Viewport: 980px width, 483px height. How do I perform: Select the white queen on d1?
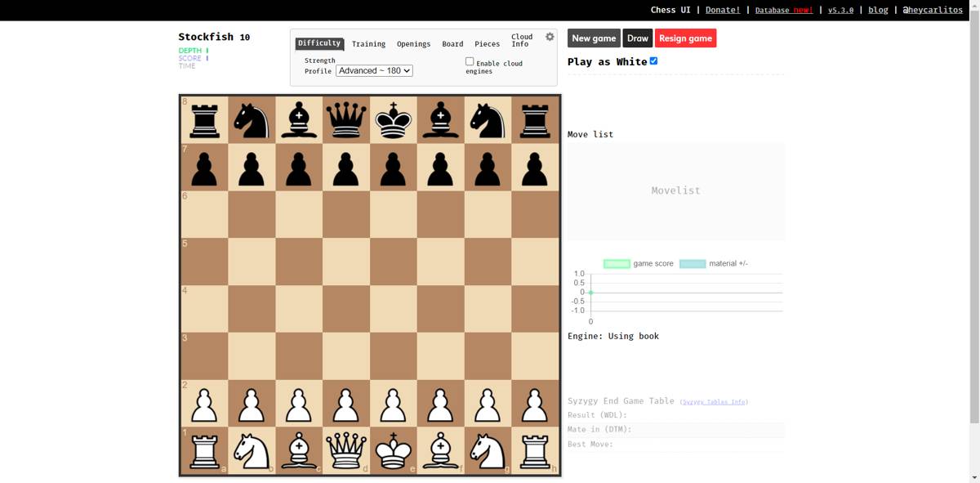point(345,449)
